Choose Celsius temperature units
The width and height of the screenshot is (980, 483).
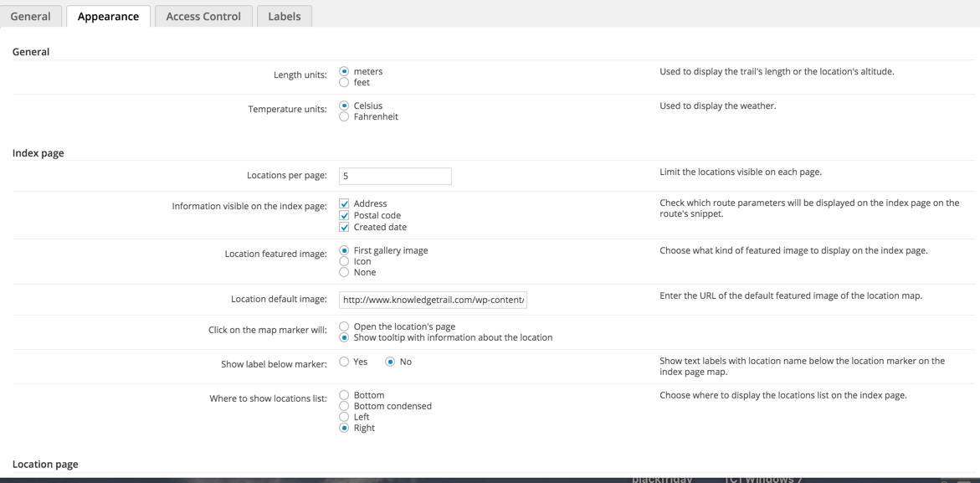point(344,106)
